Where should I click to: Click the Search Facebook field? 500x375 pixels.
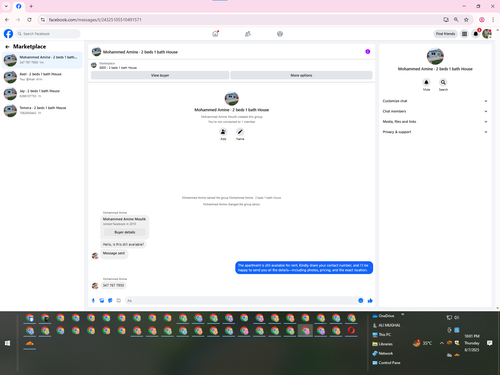pyautogui.click(x=48, y=34)
